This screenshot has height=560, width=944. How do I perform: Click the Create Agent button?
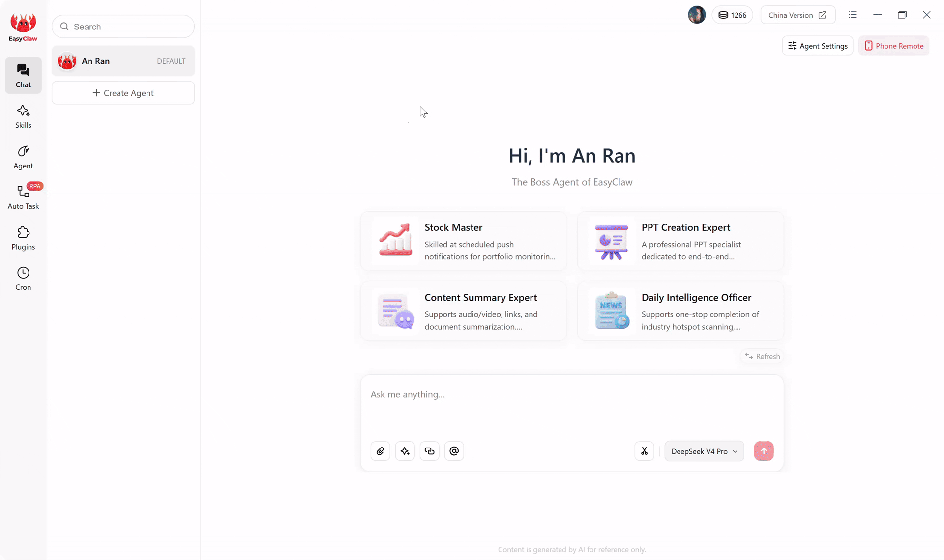pos(123,93)
